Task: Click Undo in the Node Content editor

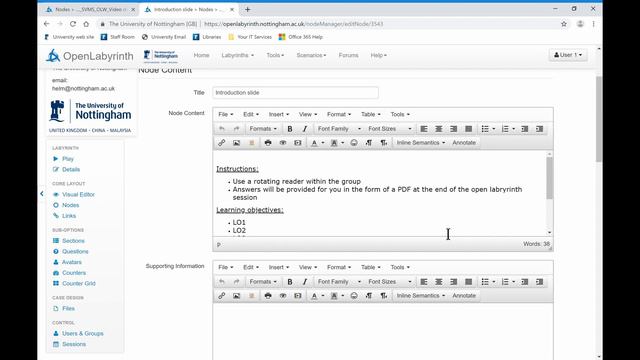Action: click(222, 129)
